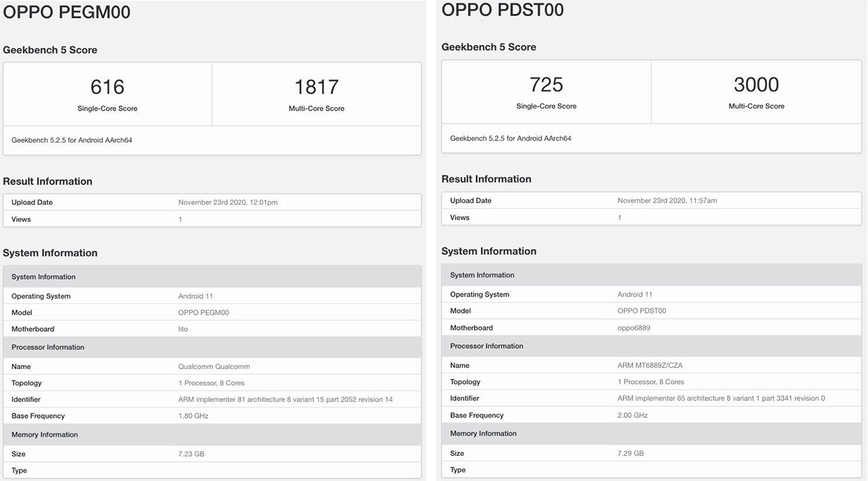868x481 pixels.
Task: Click the 2.00 GHz base frequency value
Action: (633, 415)
